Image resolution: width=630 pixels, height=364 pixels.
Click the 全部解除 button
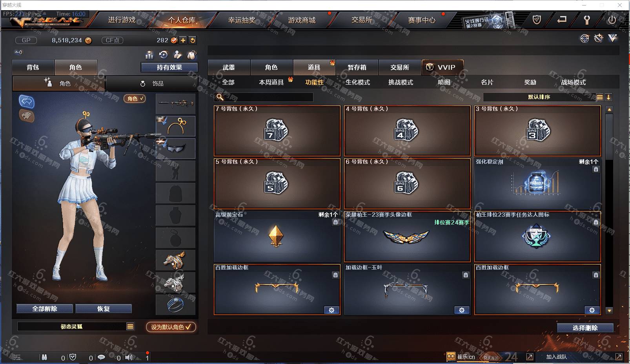pyautogui.click(x=45, y=309)
